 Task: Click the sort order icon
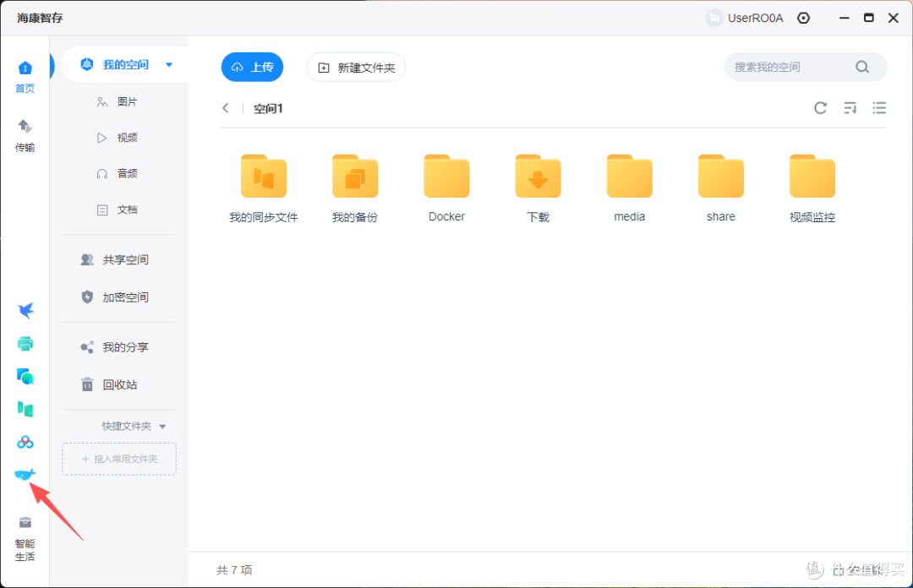tap(850, 107)
